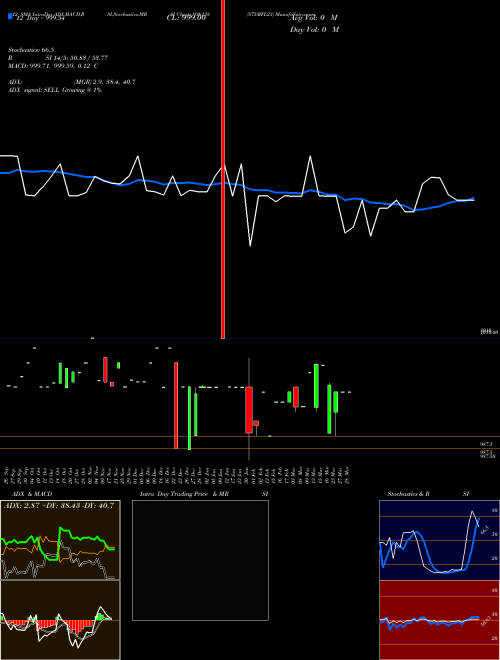Select the Stochastics: 66.5 reading
500x660 pixels.
click(x=33, y=50)
